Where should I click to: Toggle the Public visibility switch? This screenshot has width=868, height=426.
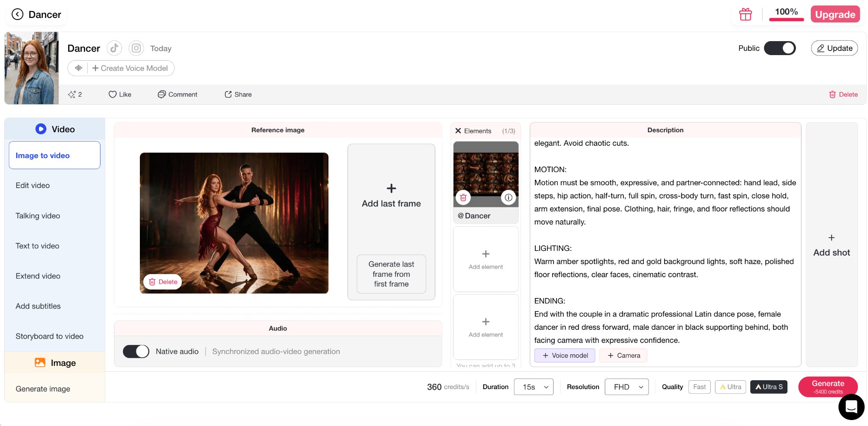point(780,48)
